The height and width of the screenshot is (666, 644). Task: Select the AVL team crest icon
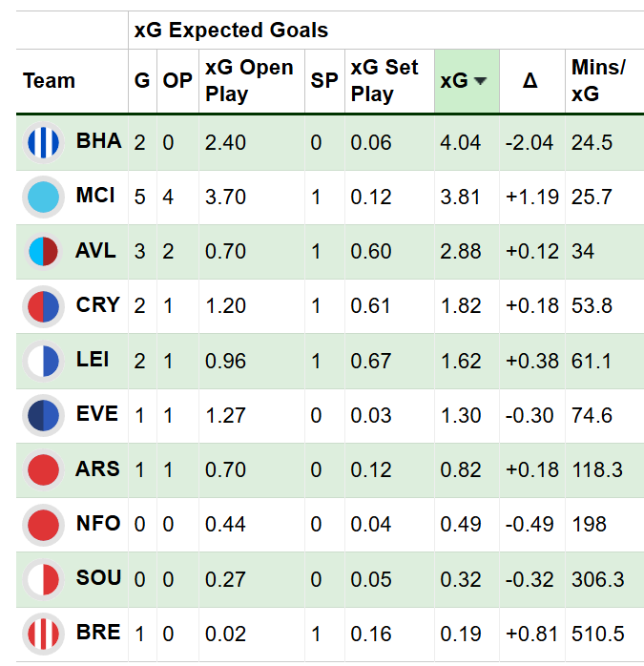click(x=44, y=252)
